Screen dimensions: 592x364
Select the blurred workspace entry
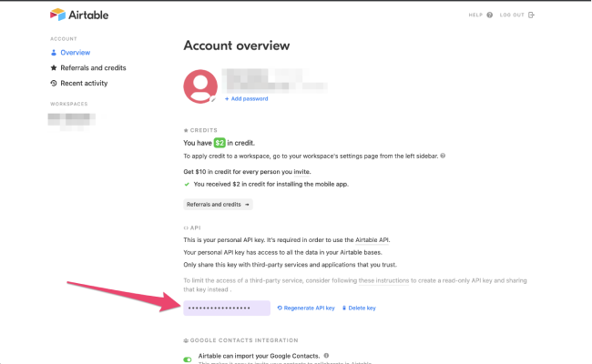[x=72, y=121]
